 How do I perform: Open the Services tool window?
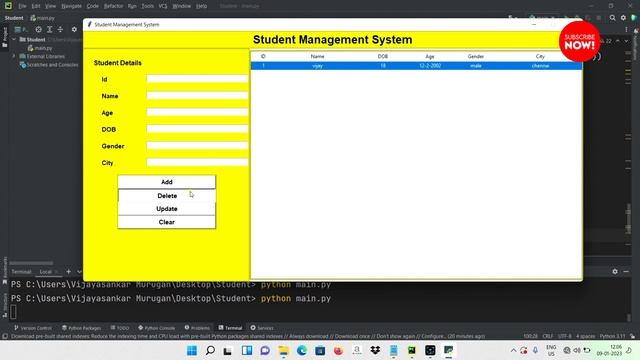262,328
